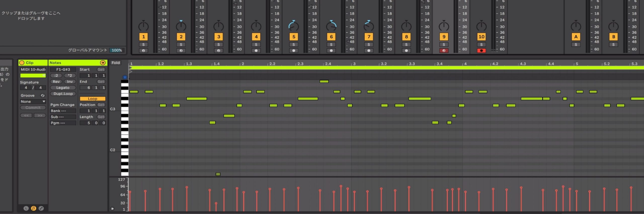Click Set next to Position
The width and height of the screenshot is (644, 214).
pos(101,105)
